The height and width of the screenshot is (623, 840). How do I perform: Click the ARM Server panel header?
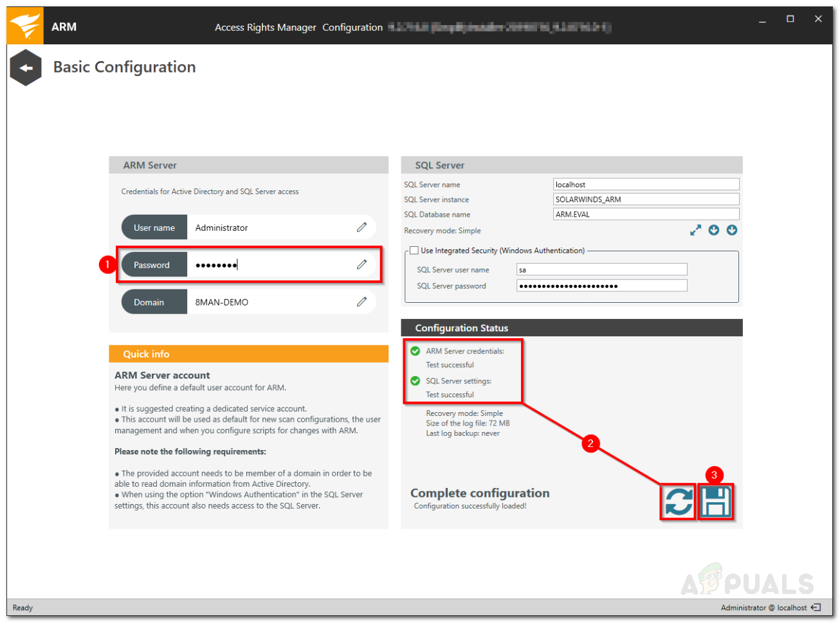(x=249, y=165)
